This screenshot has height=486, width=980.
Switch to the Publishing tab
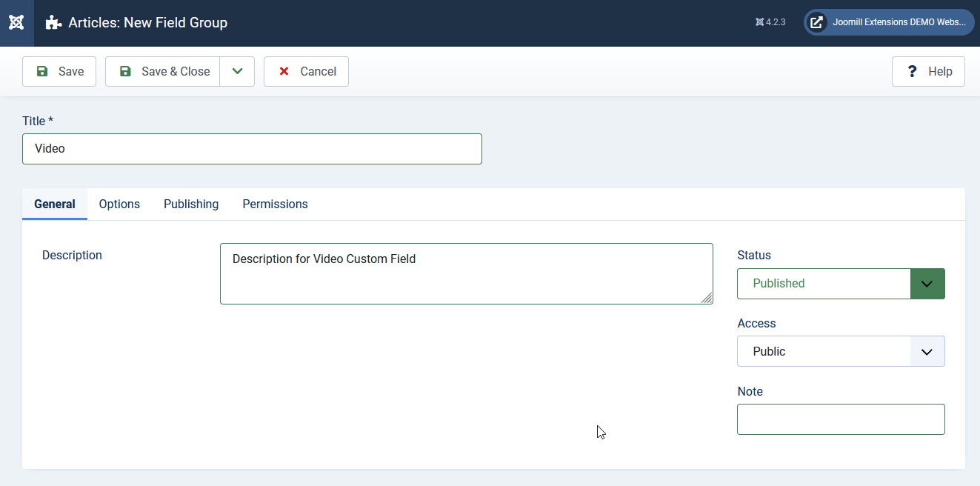coord(191,204)
